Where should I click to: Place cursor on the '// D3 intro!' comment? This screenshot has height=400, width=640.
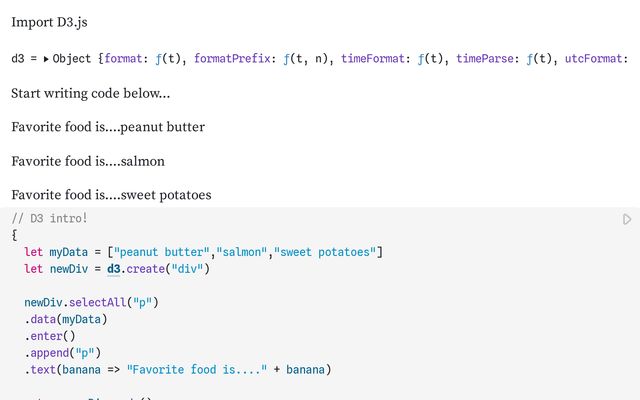coord(50,218)
